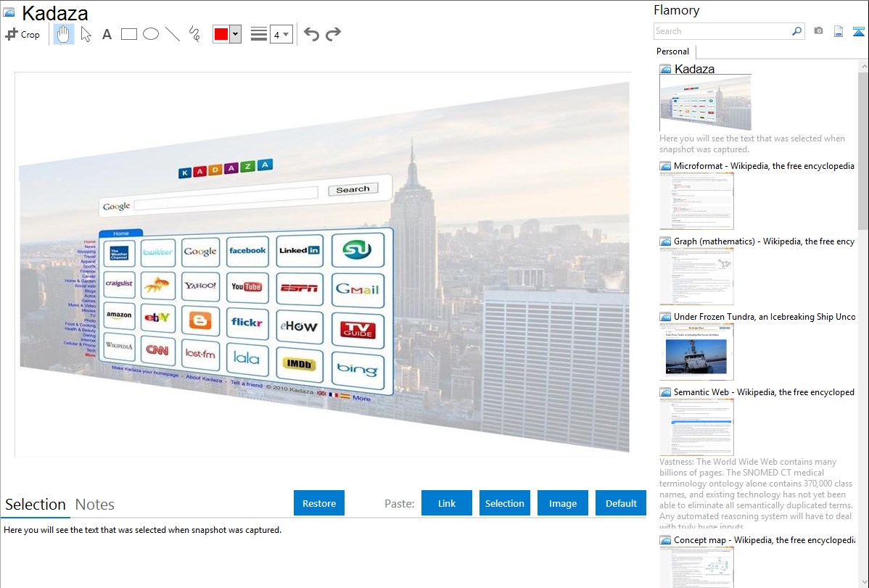Click the Kadaza snapshot description text in sidebar
Screen dimensions: 869x588
(752, 144)
